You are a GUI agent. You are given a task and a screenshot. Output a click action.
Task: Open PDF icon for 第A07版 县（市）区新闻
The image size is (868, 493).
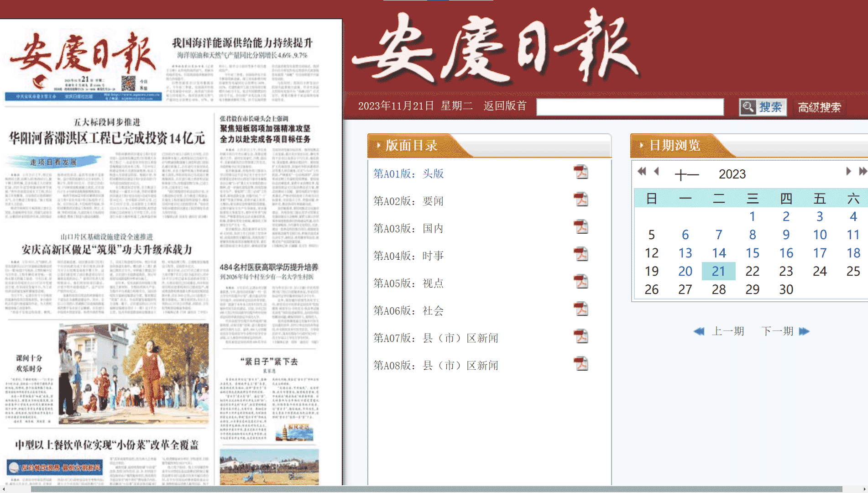pyautogui.click(x=581, y=337)
